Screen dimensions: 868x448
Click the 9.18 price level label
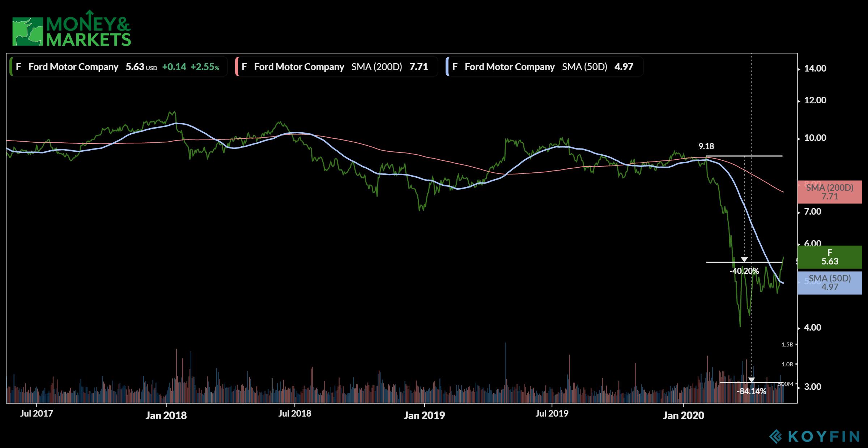click(706, 146)
